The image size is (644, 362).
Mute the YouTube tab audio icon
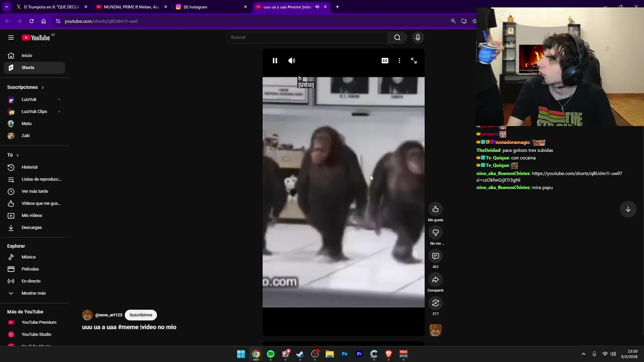click(317, 7)
